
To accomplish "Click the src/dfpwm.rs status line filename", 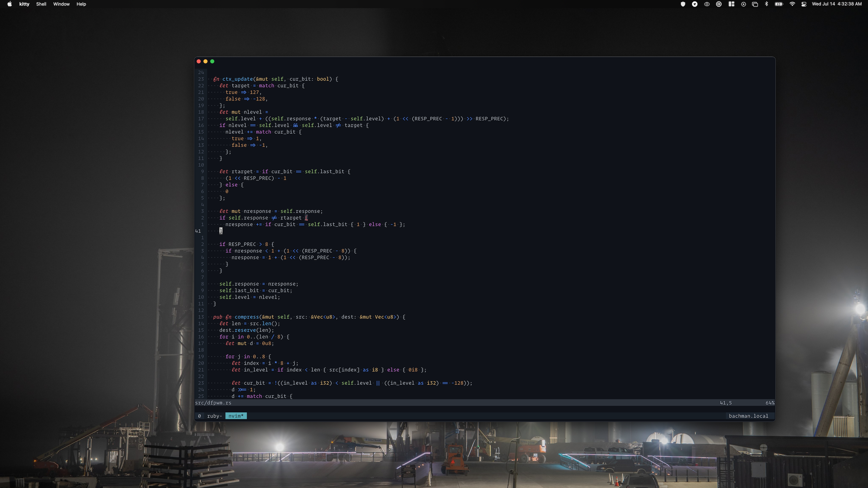I will (x=213, y=403).
